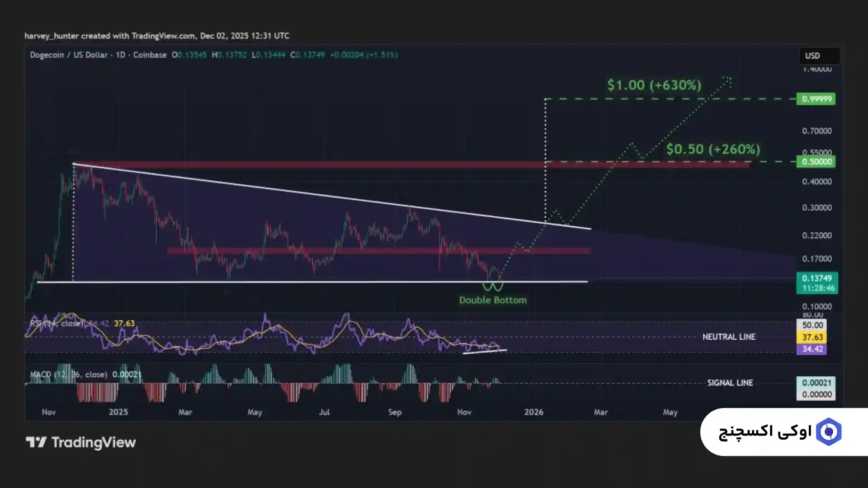Viewport: 868px width, 488px height.
Task: Click the Dogecoin / US Dollar symbol title
Action: 69,55
